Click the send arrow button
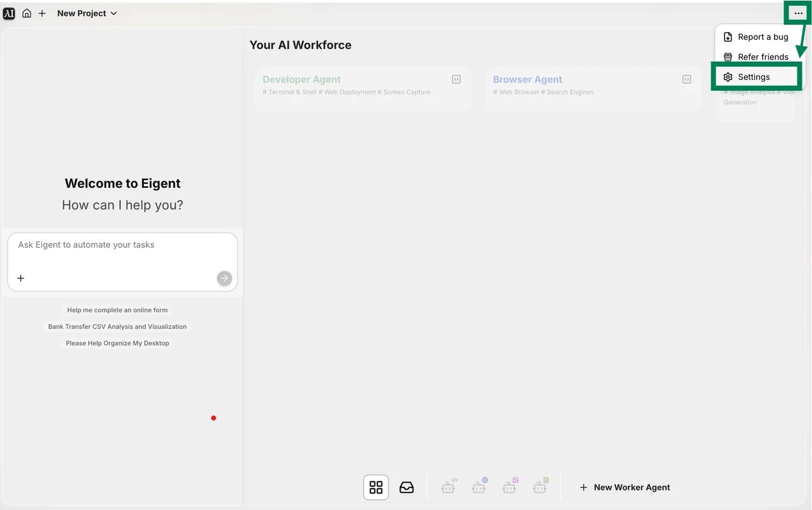Viewport: 812px width, 510px height. pos(224,278)
